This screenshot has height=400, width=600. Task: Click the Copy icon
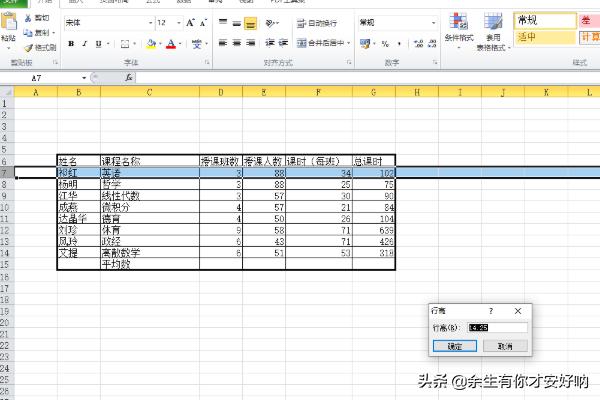point(28,33)
